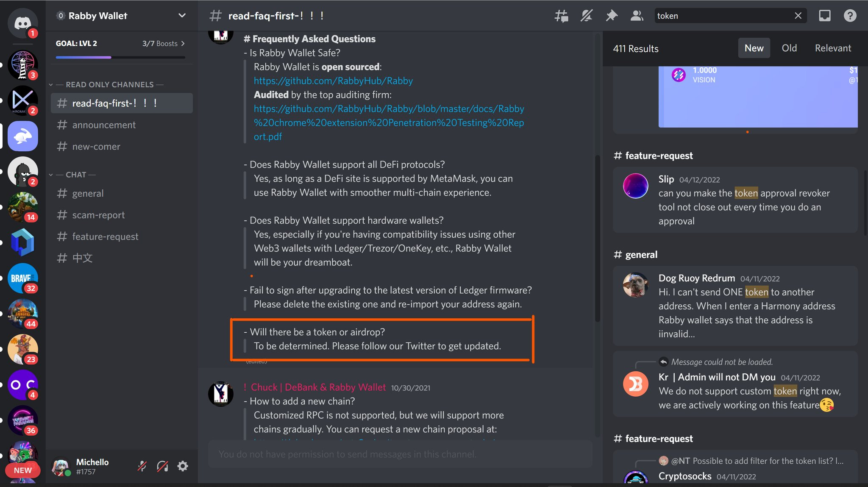The width and height of the screenshot is (868, 487).
Task: Click the @NT replied message preview
Action: tap(751, 461)
